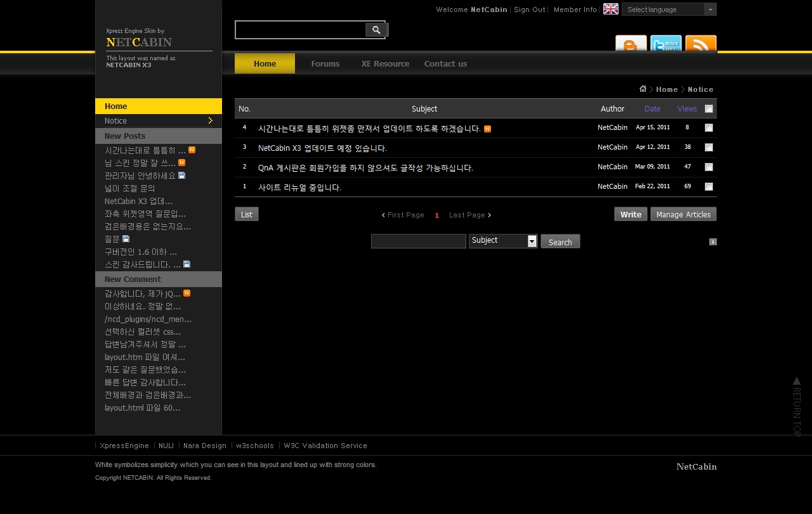812x514 pixels.
Task: Click the home icon in breadcrumb
Action: [643, 89]
